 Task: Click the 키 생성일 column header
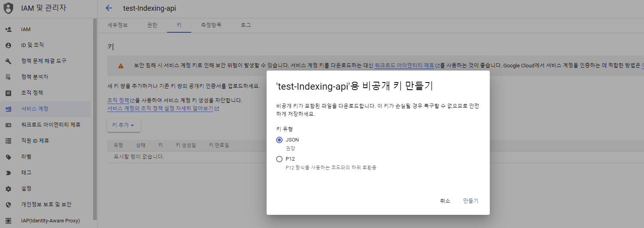pos(186,145)
